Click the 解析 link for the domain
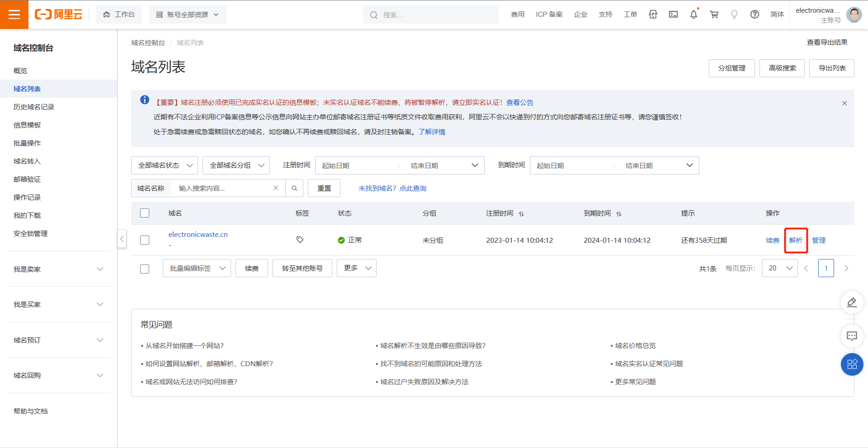The image size is (868, 448). (x=795, y=240)
